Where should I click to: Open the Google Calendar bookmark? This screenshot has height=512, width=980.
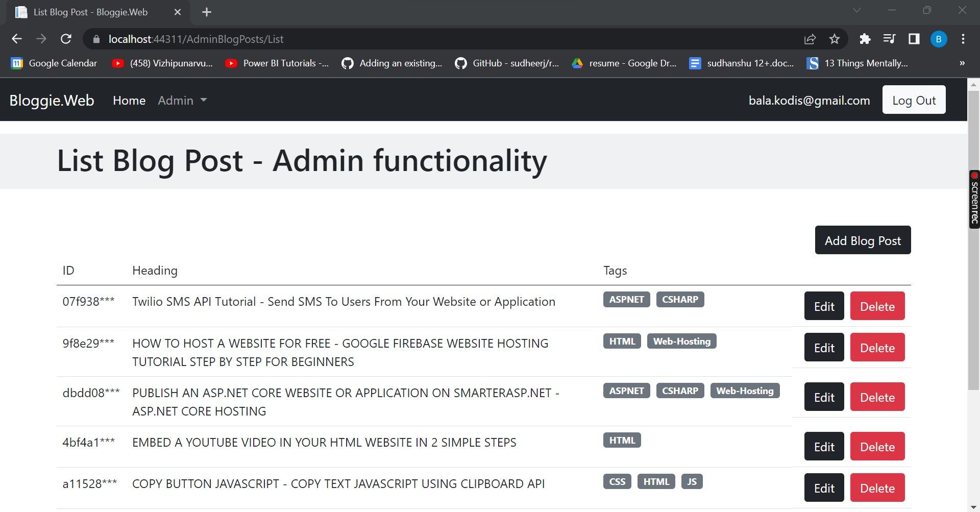pos(54,63)
